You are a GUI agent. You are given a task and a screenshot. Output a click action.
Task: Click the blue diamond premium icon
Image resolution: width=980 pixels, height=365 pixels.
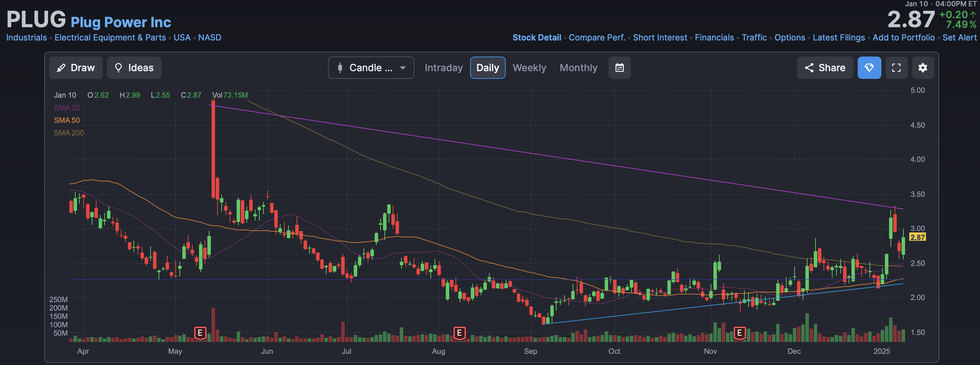[869, 68]
